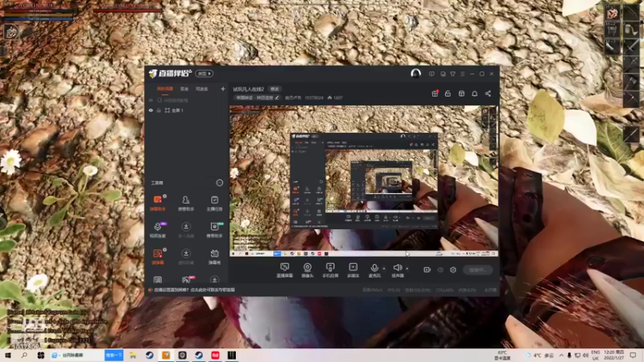
Task: Add a screen capture source
Action: pyautogui.click(x=285, y=270)
